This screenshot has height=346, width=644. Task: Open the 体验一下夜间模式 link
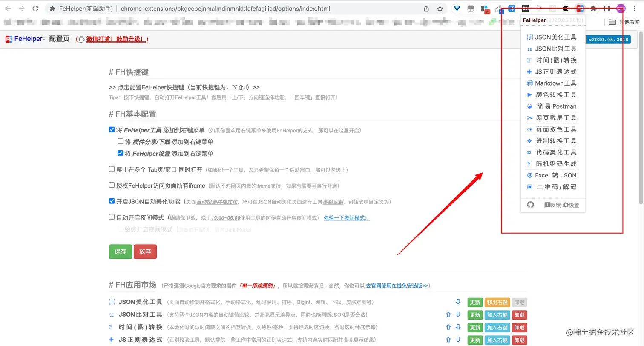point(347,218)
